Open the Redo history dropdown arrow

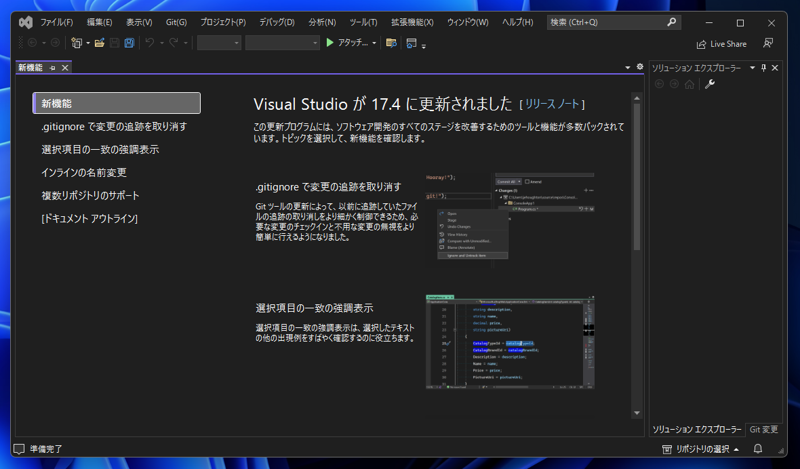(x=185, y=43)
